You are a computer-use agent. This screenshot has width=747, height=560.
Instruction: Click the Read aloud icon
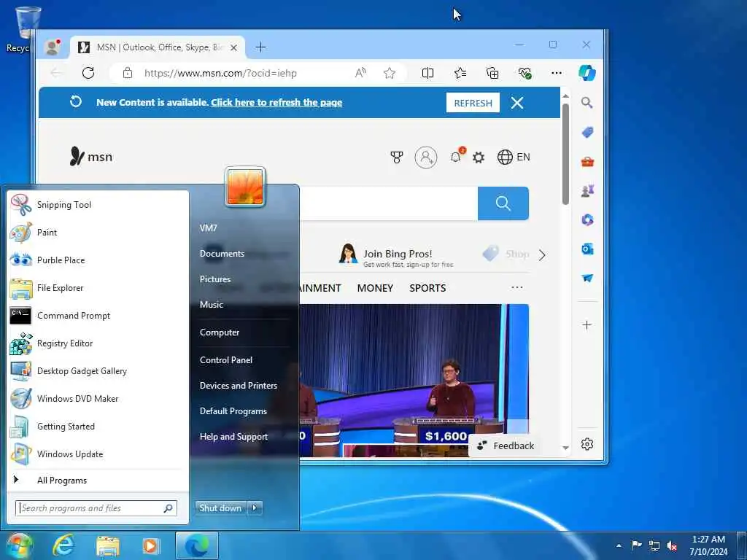(360, 73)
